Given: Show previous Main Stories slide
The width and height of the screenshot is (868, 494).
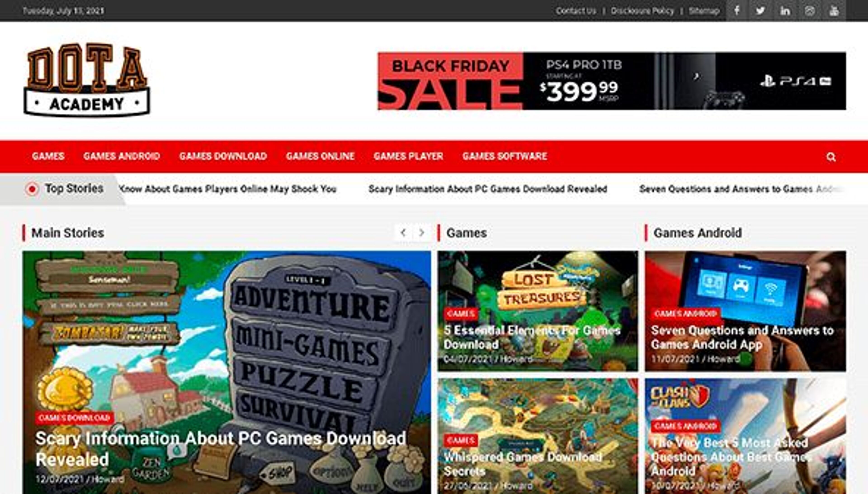Looking at the screenshot, I should (x=403, y=233).
